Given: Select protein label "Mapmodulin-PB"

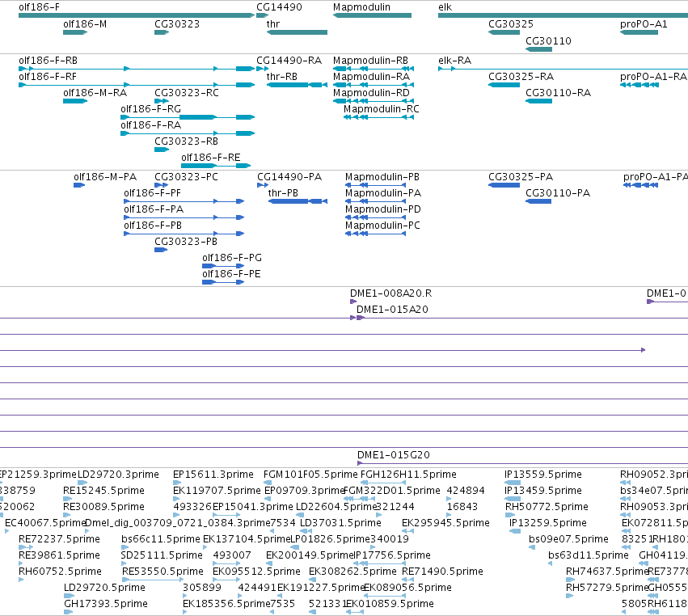Looking at the screenshot, I should (382, 177).
